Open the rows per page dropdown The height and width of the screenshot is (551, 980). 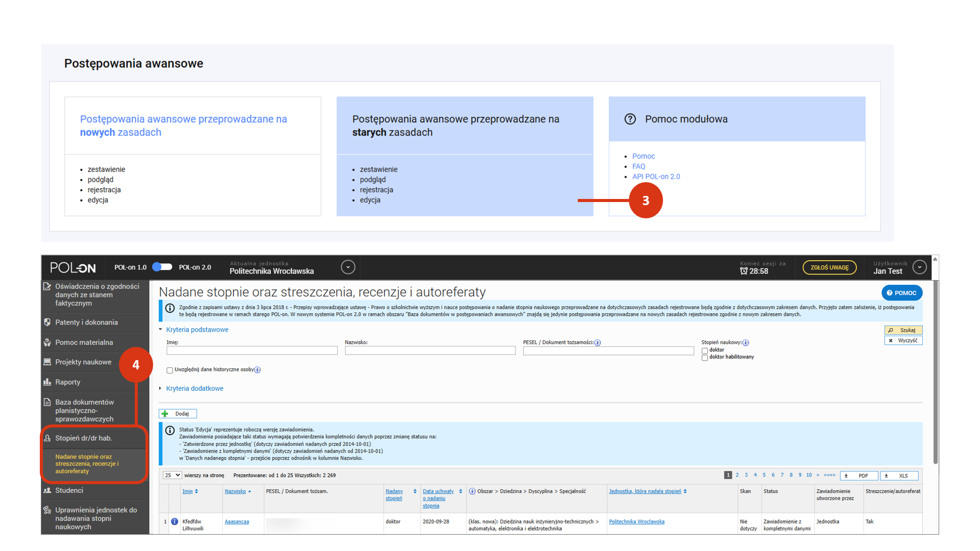tap(172, 475)
